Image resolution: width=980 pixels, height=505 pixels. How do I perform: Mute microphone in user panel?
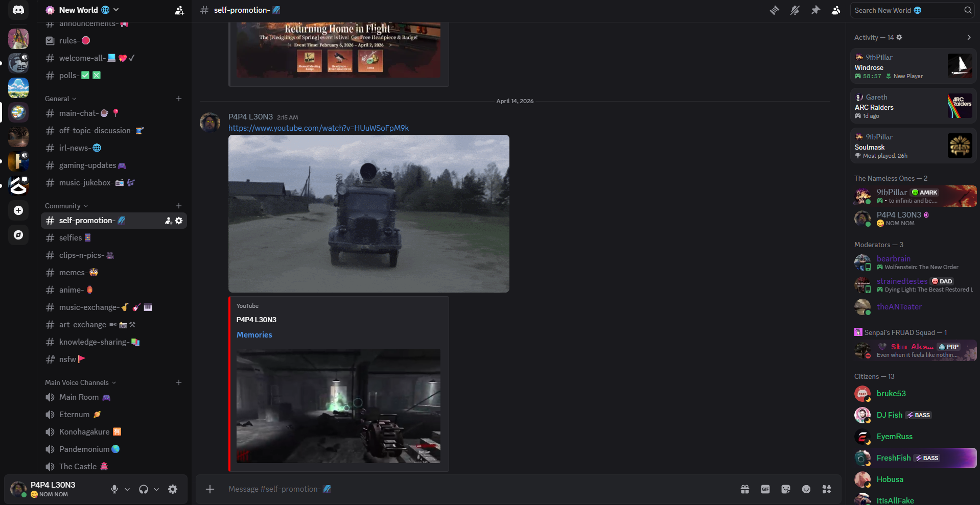[x=114, y=489]
